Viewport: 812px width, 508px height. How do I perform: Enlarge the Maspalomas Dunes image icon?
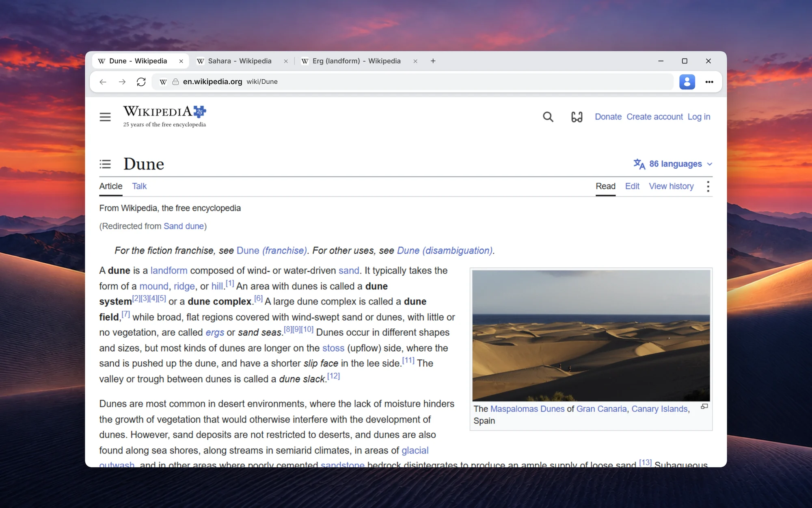point(704,406)
